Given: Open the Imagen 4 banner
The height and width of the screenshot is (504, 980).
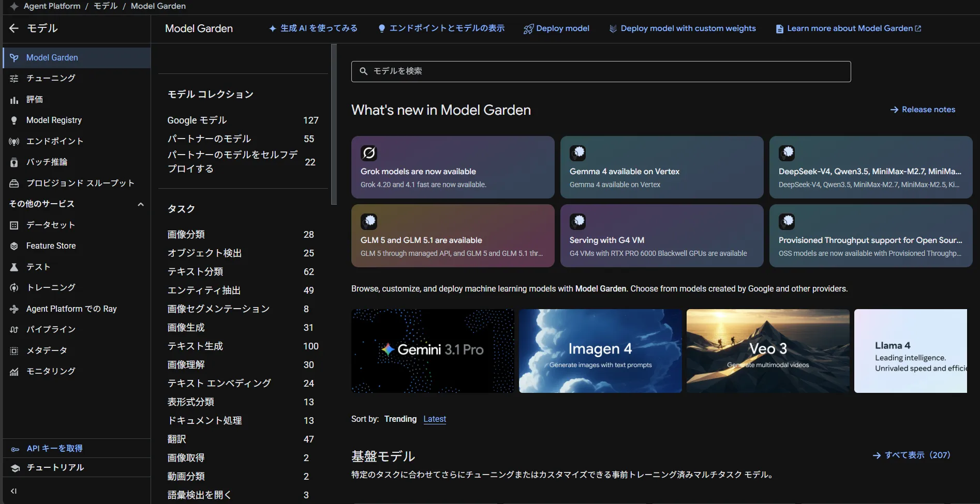Looking at the screenshot, I should [600, 351].
